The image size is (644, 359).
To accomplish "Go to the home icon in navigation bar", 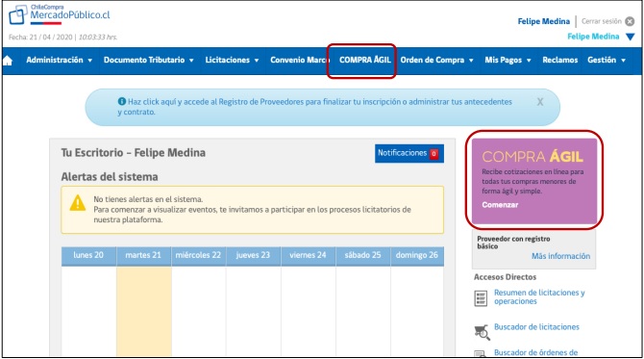I will click(8, 61).
